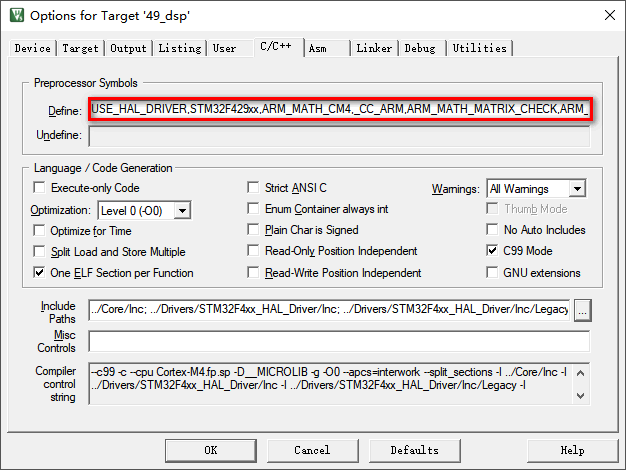The image size is (626, 470).
Task: Open Help for this dialog
Action: (x=572, y=450)
